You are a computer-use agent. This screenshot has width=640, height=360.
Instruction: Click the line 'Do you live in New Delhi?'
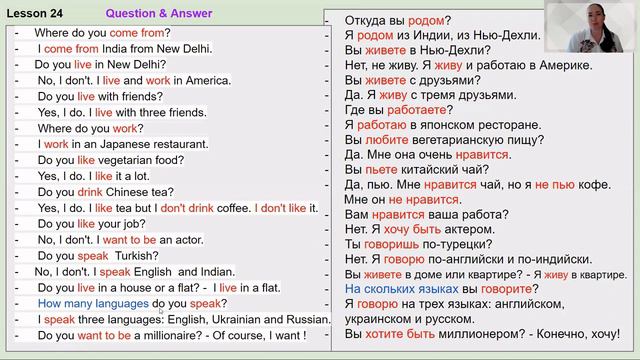pyautogui.click(x=100, y=64)
